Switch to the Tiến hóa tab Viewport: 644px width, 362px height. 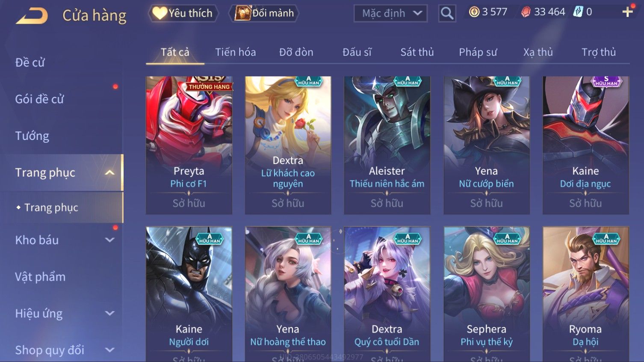coord(235,52)
